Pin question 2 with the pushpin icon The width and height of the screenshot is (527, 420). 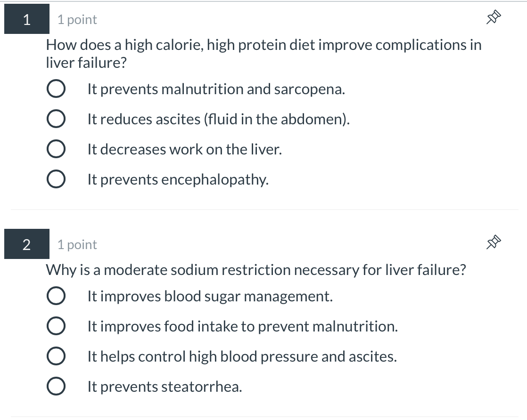point(493,243)
